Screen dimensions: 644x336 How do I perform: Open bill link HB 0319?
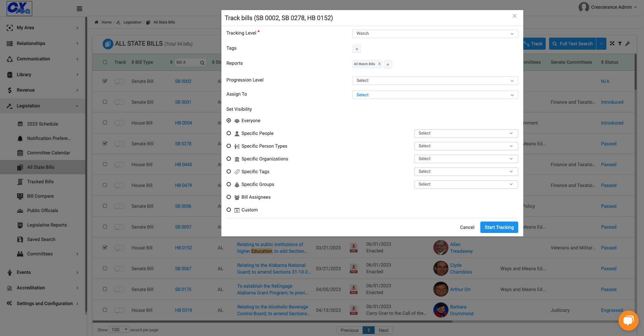183,310
